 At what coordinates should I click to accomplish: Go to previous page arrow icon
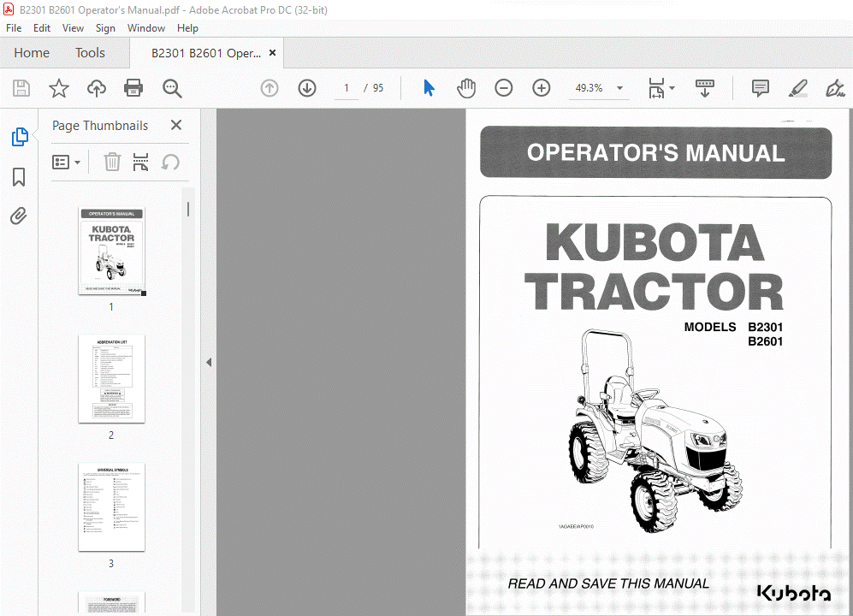point(270,88)
